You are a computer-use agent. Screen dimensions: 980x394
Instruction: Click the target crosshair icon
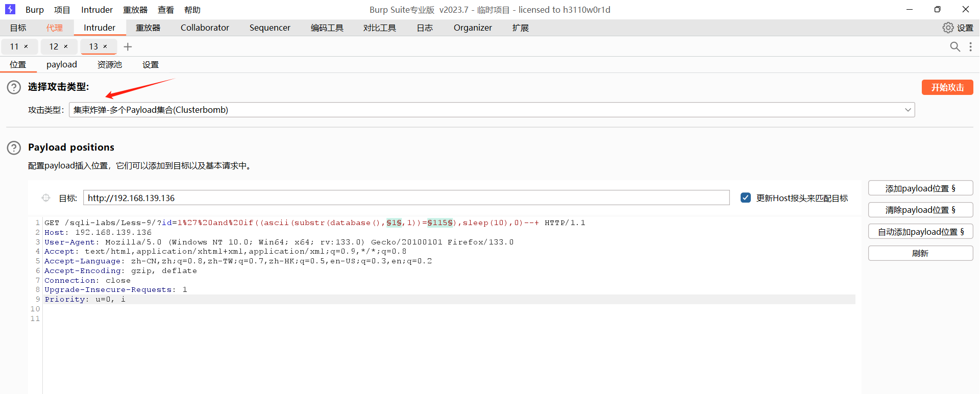(x=46, y=198)
